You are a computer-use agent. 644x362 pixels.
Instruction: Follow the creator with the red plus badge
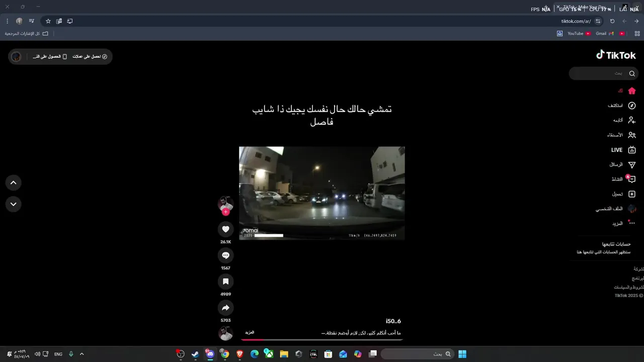click(x=225, y=212)
